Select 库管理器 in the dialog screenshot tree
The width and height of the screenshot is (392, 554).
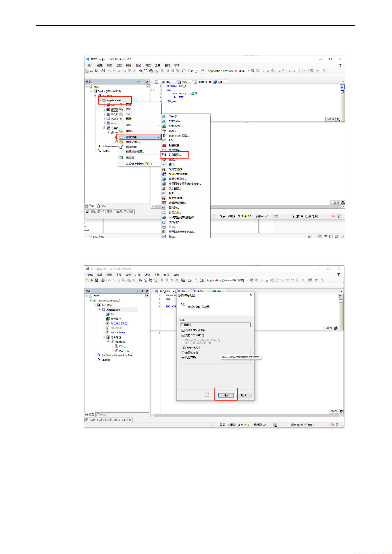pyautogui.click(x=116, y=319)
